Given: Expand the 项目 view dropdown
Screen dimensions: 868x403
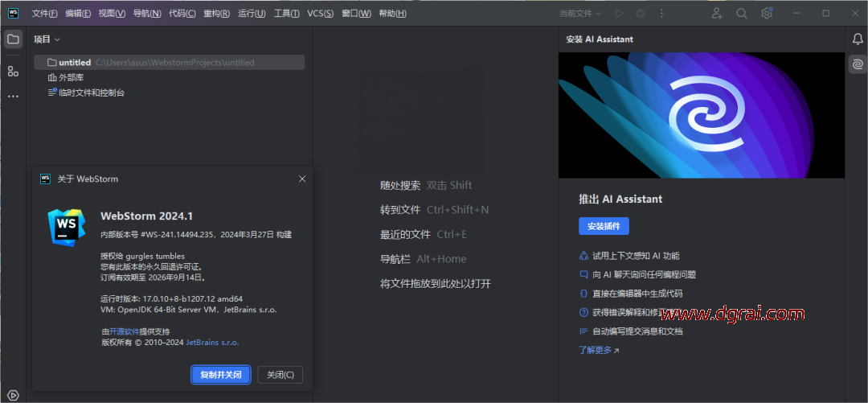Looking at the screenshot, I should (47, 39).
